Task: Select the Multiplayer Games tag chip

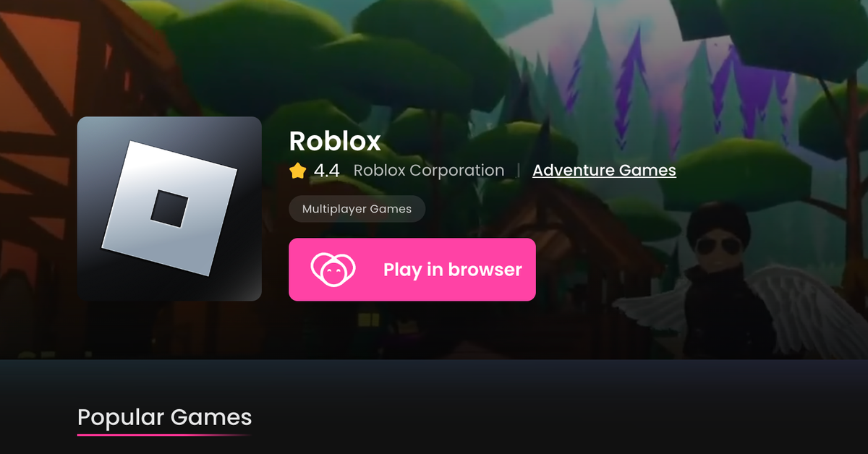Action: coord(357,209)
